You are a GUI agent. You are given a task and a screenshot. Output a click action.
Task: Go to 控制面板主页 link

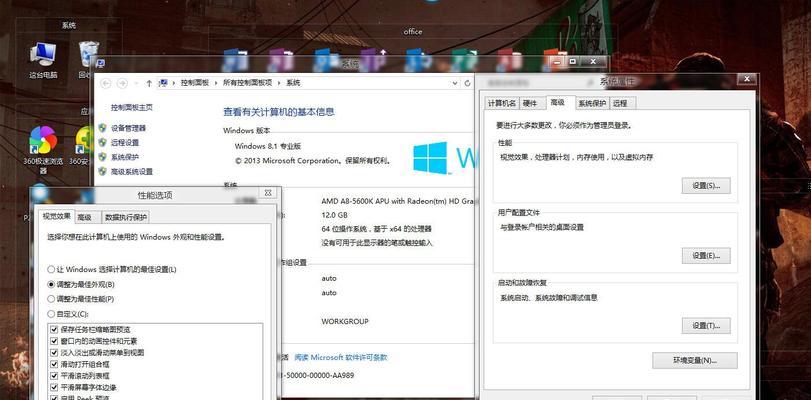click(131, 108)
